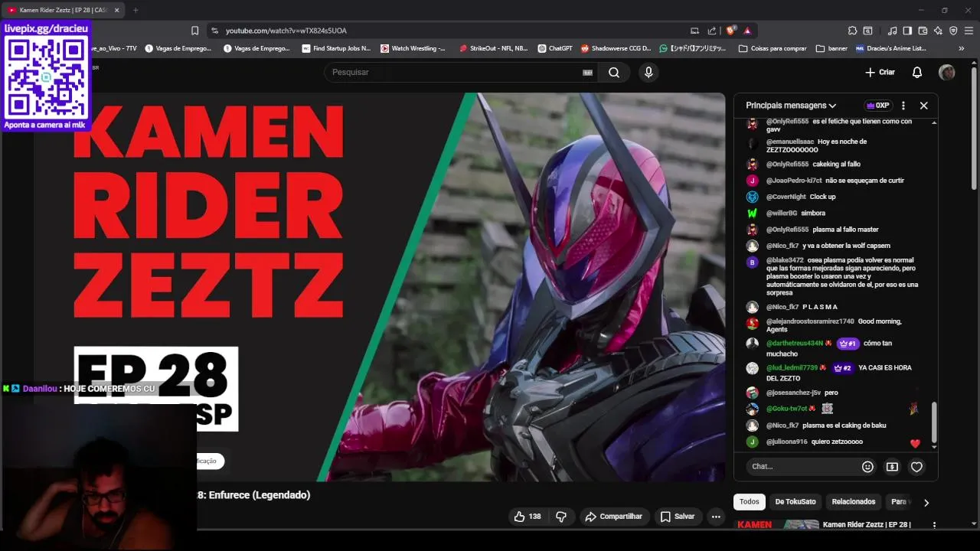Click username @darthetreus434N in chat
This screenshot has width=980, height=551.
tap(795, 344)
